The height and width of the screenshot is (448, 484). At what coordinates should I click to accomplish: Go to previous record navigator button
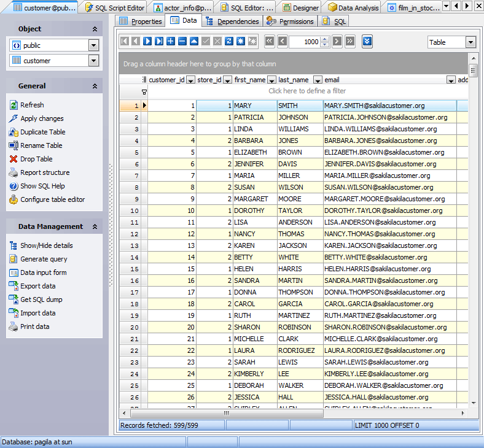click(136, 41)
